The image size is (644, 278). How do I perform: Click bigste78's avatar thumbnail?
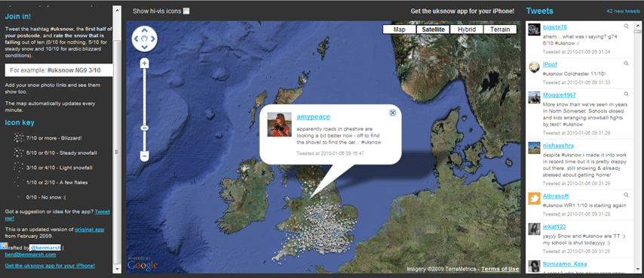point(534,30)
